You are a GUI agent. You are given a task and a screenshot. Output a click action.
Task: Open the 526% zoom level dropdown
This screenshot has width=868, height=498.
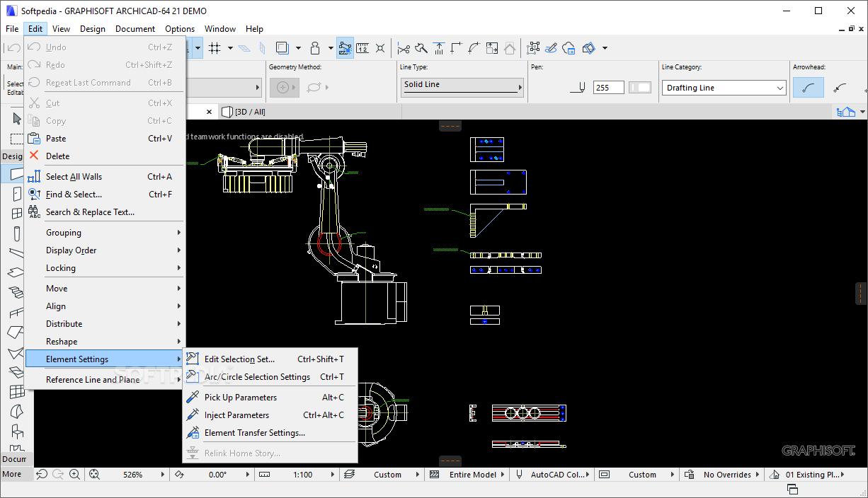163,475
